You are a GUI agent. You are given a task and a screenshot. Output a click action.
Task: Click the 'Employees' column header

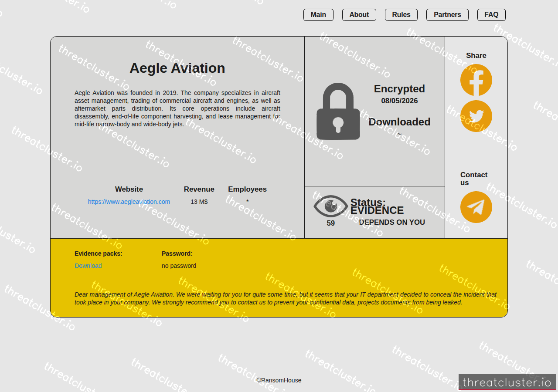tap(247, 189)
